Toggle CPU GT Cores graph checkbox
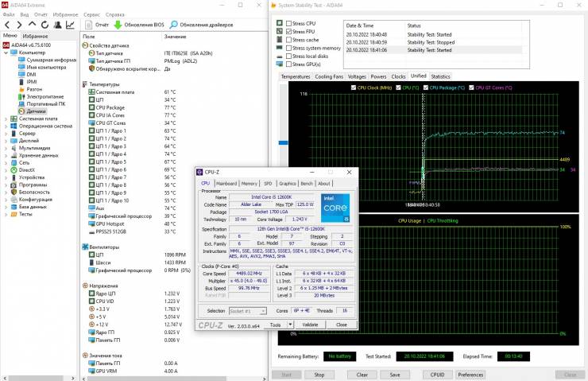 (x=471, y=87)
